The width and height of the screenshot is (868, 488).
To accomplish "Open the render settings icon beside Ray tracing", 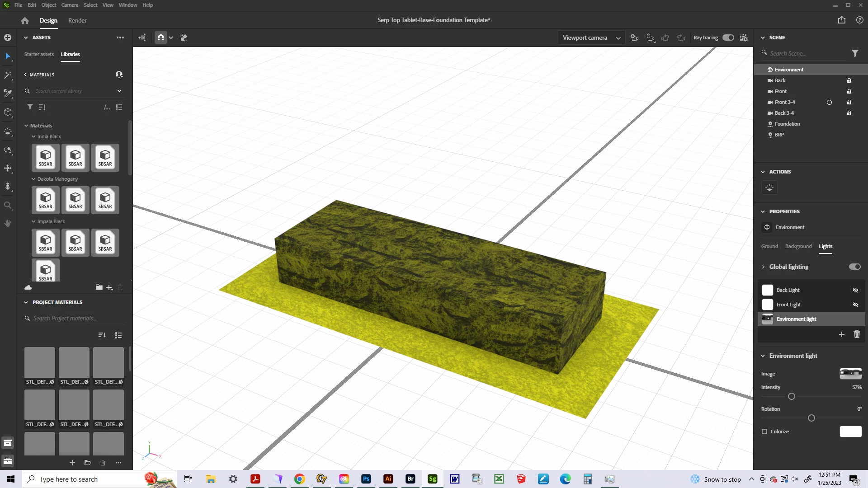I will point(744,38).
